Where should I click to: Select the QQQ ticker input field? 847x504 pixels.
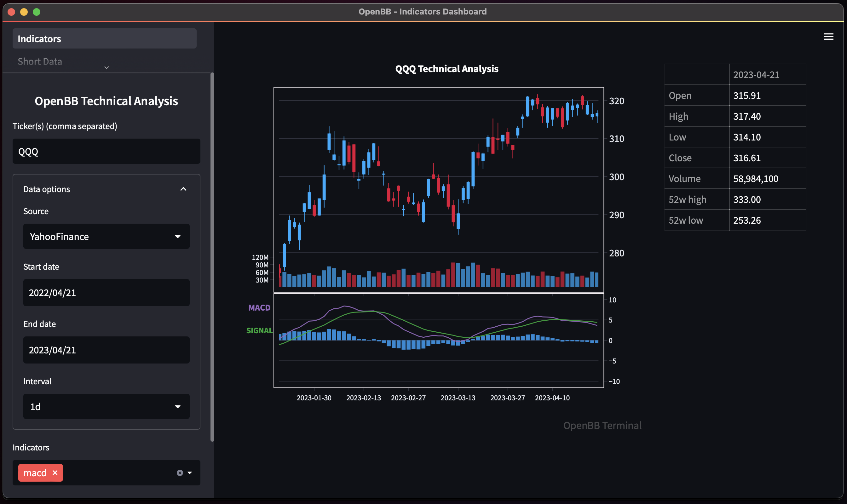pos(106,151)
